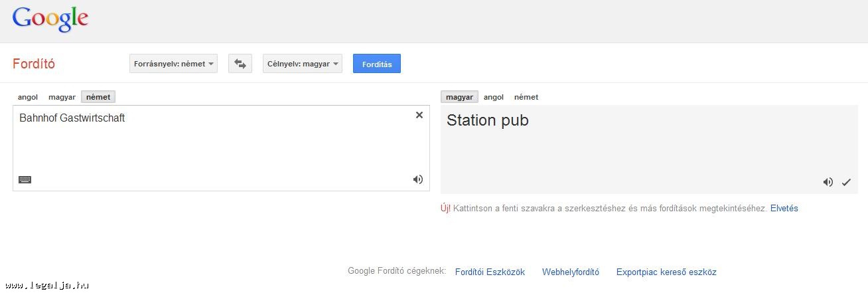
Task: Clear the source text with X icon
Action: click(419, 115)
